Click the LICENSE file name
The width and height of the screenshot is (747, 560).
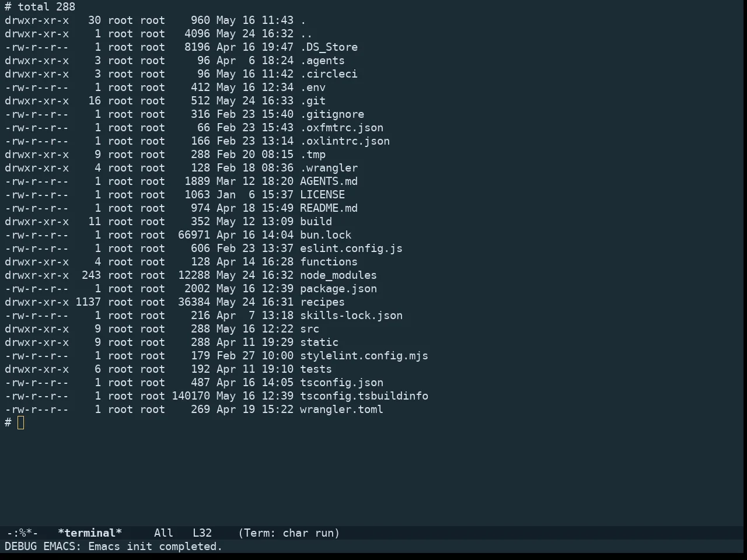(x=322, y=195)
